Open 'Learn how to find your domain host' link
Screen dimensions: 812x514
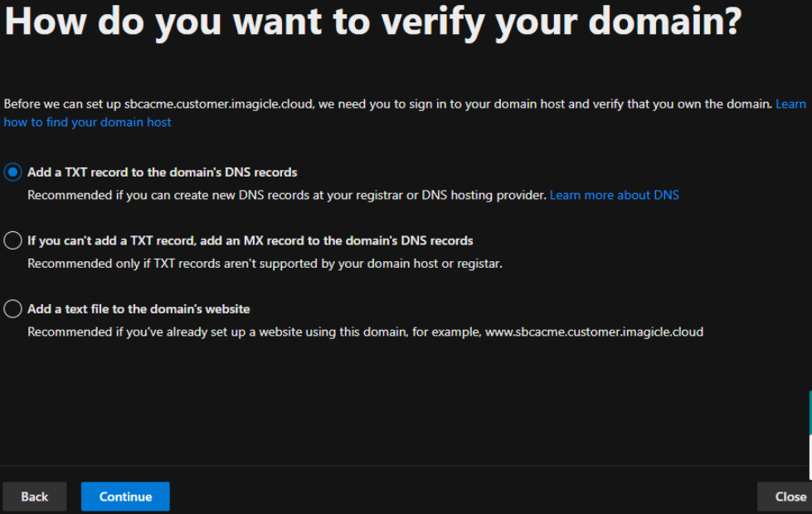point(87,123)
